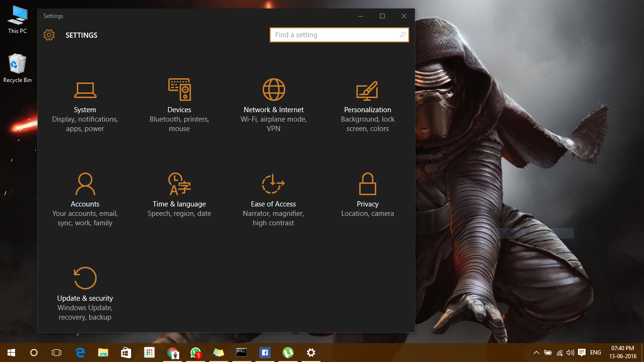Open File Explorer from the taskbar

103,353
